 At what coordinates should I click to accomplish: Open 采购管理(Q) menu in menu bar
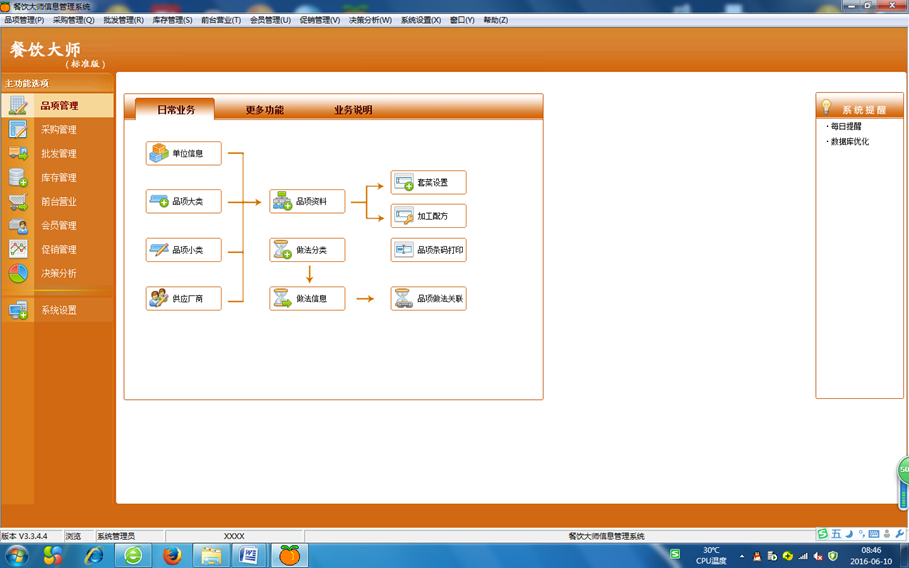73,20
